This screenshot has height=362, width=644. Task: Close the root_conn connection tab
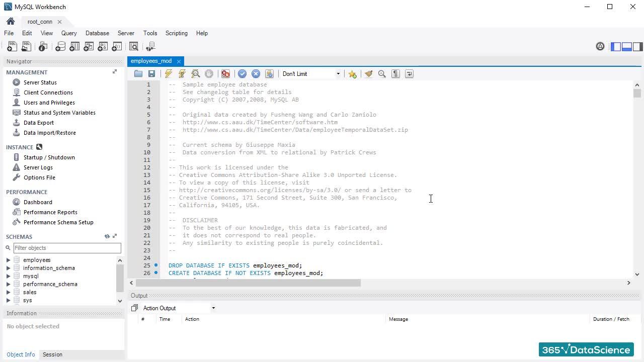59,22
